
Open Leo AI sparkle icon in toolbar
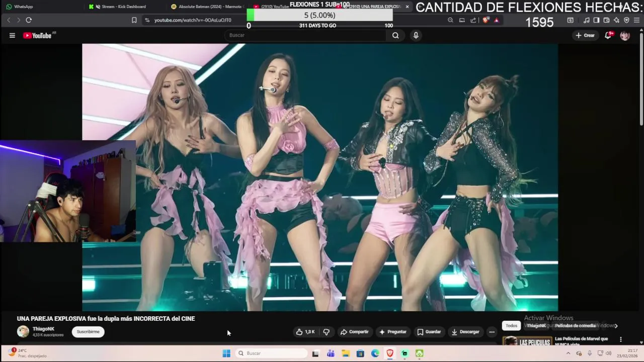616,20
